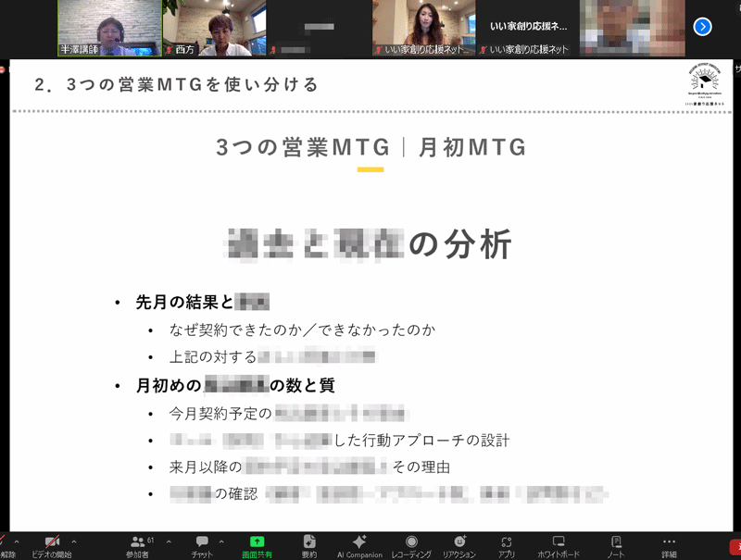Image resolution: width=741 pixels, height=560 pixels.
Task: Expand the participants options arrow next to 参加者
Action: (x=168, y=541)
